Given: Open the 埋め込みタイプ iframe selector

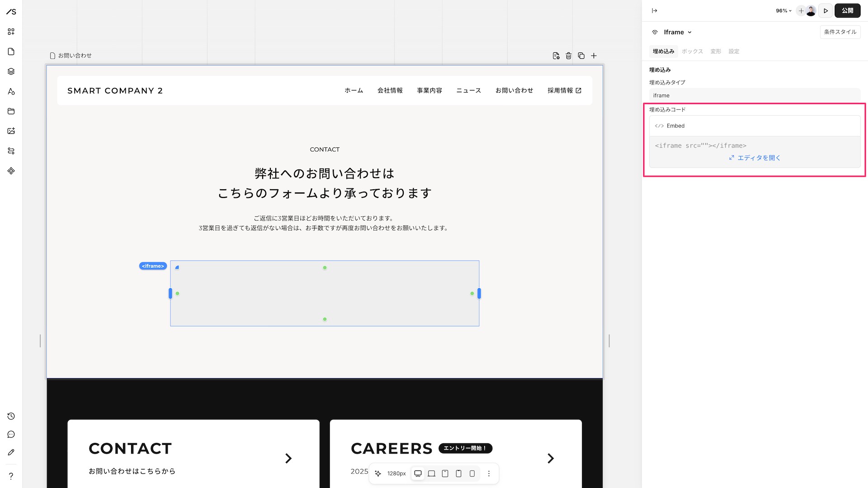Looking at the screenshot, I should [755, 95].
